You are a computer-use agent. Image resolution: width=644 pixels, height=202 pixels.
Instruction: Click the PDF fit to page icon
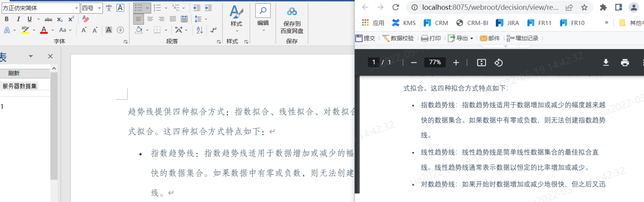pyautogui.click(x=482, y=62)
